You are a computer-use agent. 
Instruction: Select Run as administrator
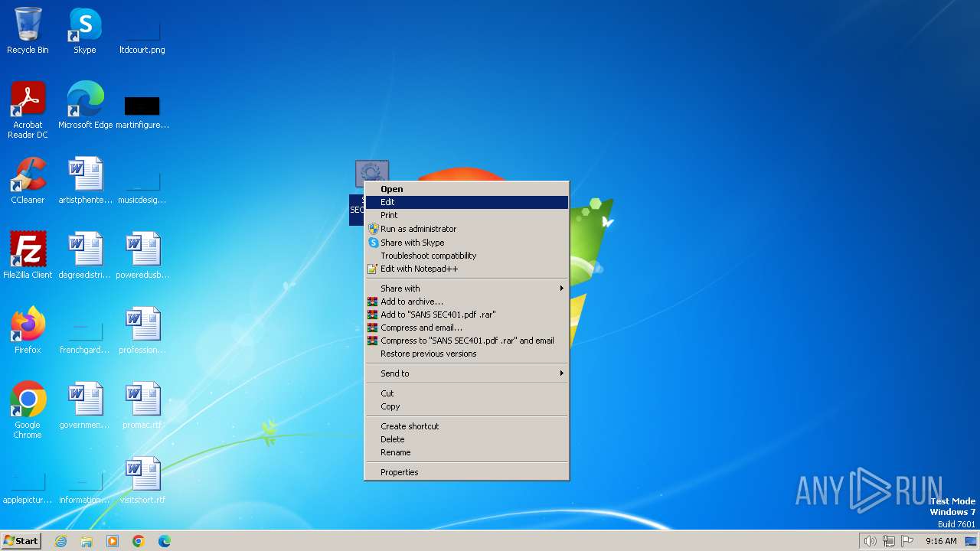click(x=467, y=229)
